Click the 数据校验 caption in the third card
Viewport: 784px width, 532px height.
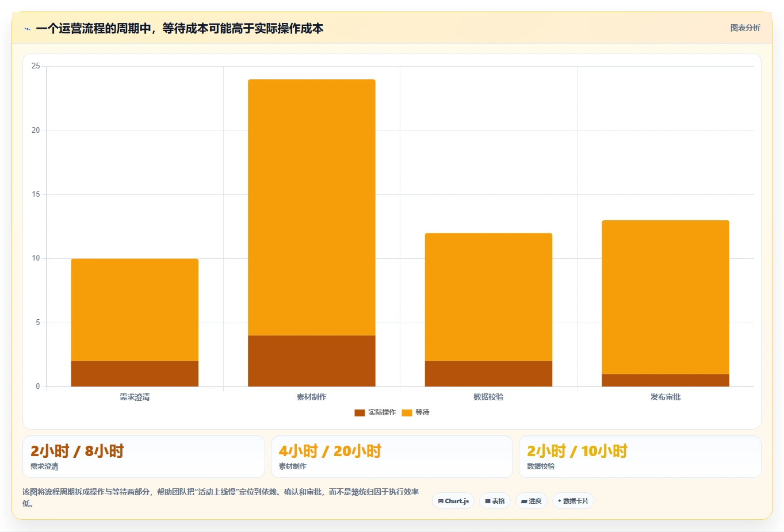click(x=541, y=466)
